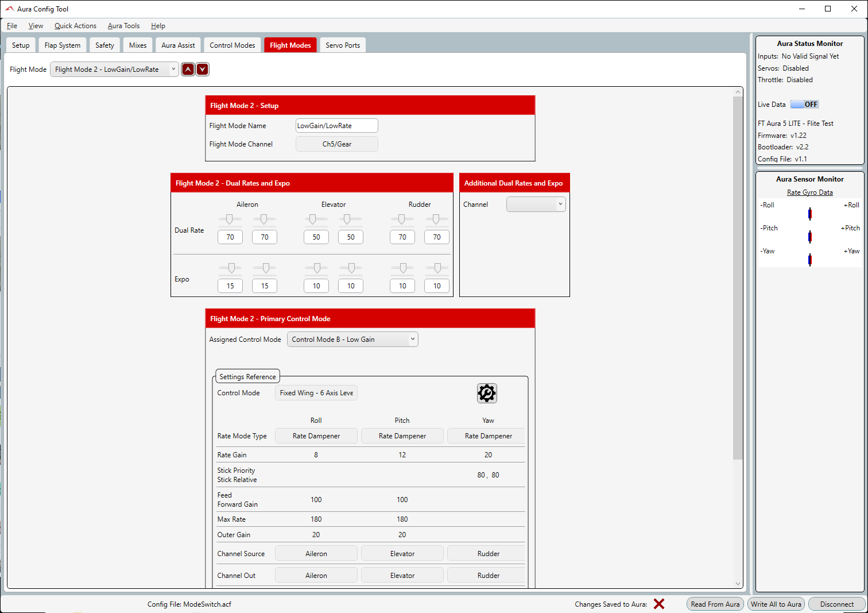Click the Aura logo in title bar
868x613 pixels.
tap(9, 9)
